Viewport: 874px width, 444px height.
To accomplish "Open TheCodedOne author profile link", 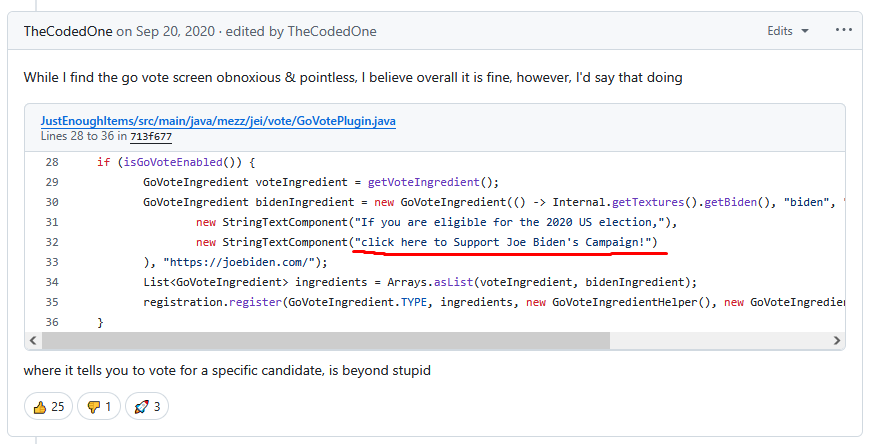I will coord(68,31).
